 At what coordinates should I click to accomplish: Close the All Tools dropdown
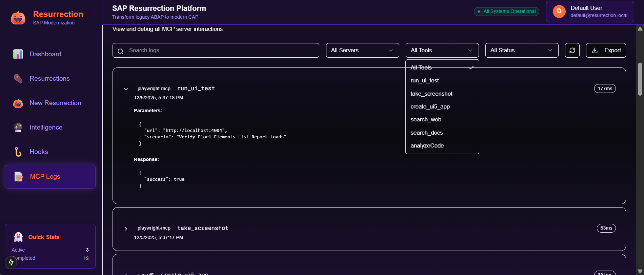(x=442, y=50)
